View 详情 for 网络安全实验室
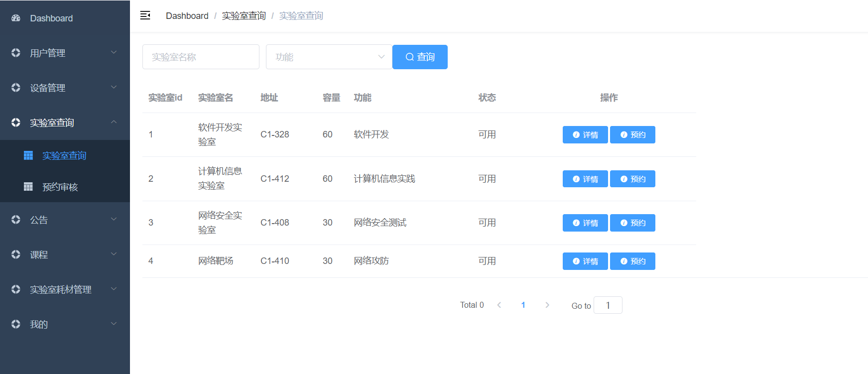Screen dimensions: 868x374 coord(585,223)
